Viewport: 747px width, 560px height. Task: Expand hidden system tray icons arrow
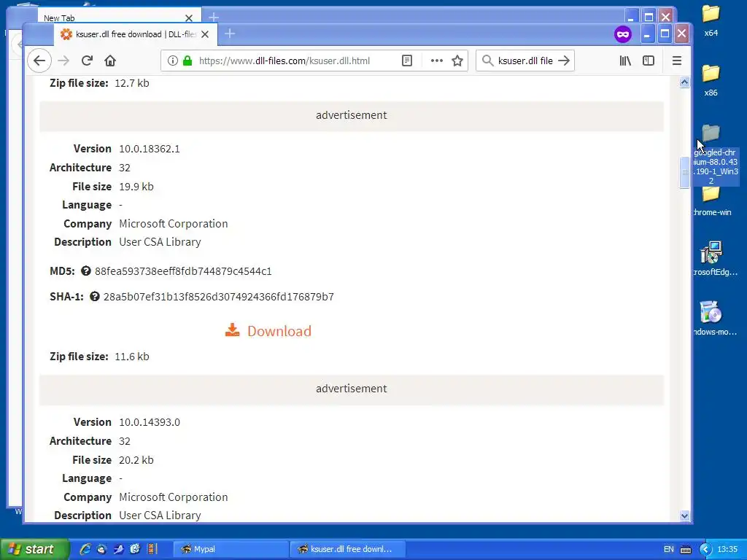coord(705,549)
